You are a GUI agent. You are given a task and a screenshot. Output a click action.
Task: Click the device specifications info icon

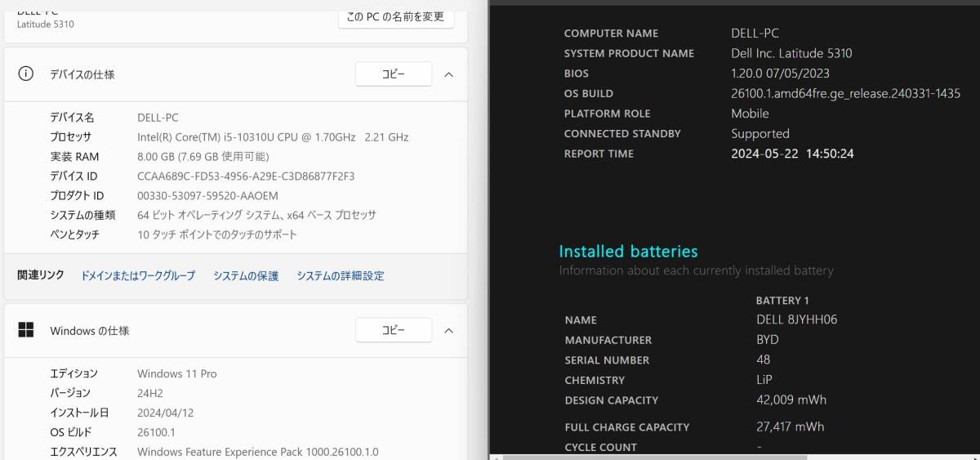(x=26, y=74)
